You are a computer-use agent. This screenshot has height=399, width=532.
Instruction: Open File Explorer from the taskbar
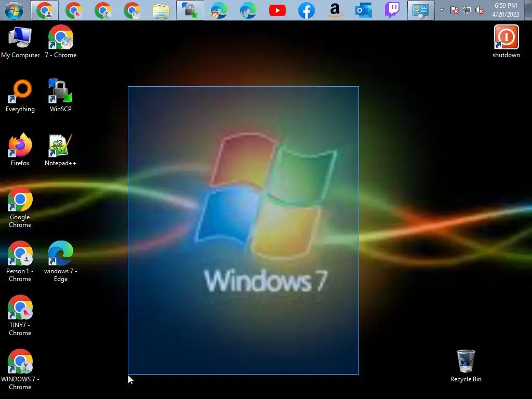161,10
